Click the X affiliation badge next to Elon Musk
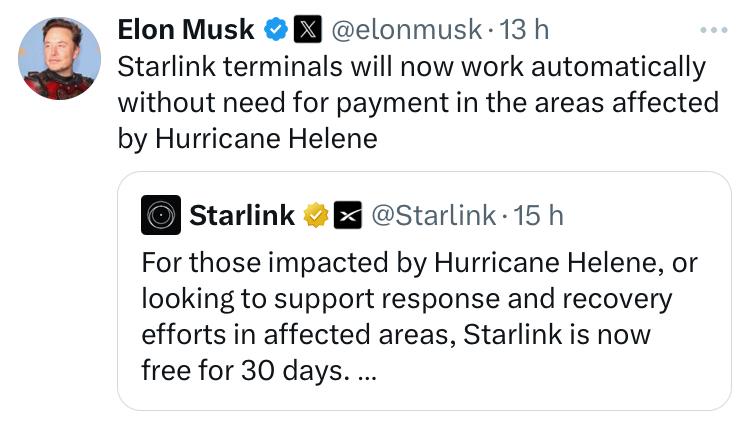Screen dimensions: 750x421 click(307, 29)
